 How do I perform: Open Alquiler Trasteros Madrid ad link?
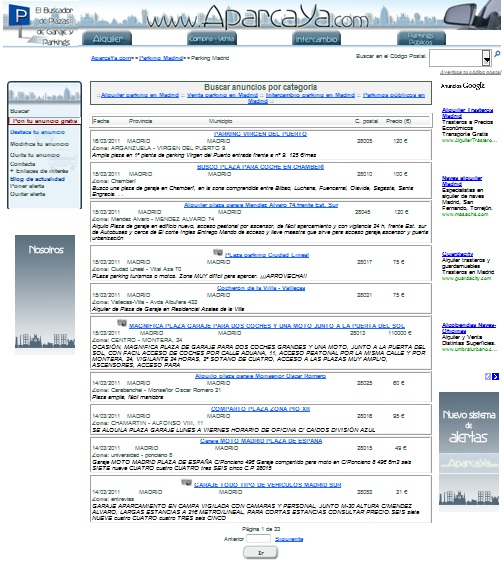point(467,113)
